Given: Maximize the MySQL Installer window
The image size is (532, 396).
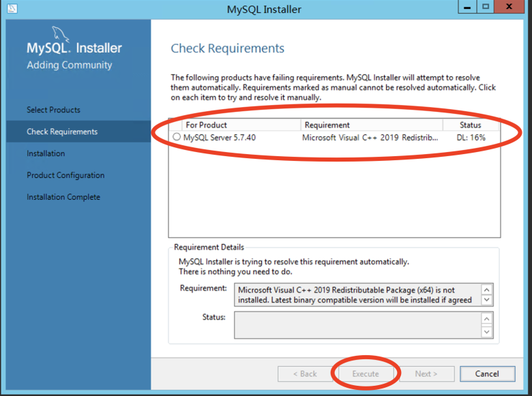Looking at the screenshot, I should (x=486, y=7).
